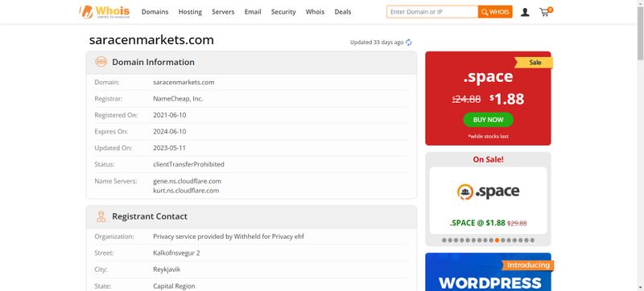The height and width of the screenshot is (291, 644).
Task: Click the orange WHOIS search button
Action: pyautogui.click(x=495, y=12)
